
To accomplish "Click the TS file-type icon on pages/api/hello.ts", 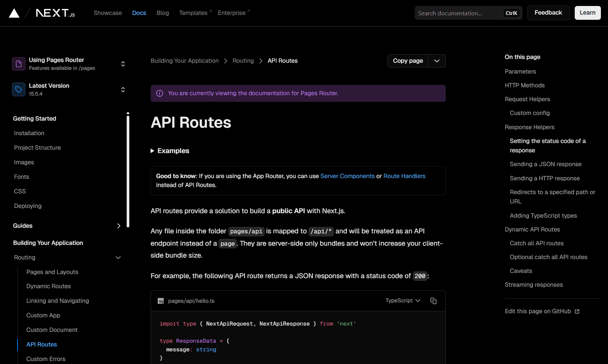I will (x=161, y=301).
